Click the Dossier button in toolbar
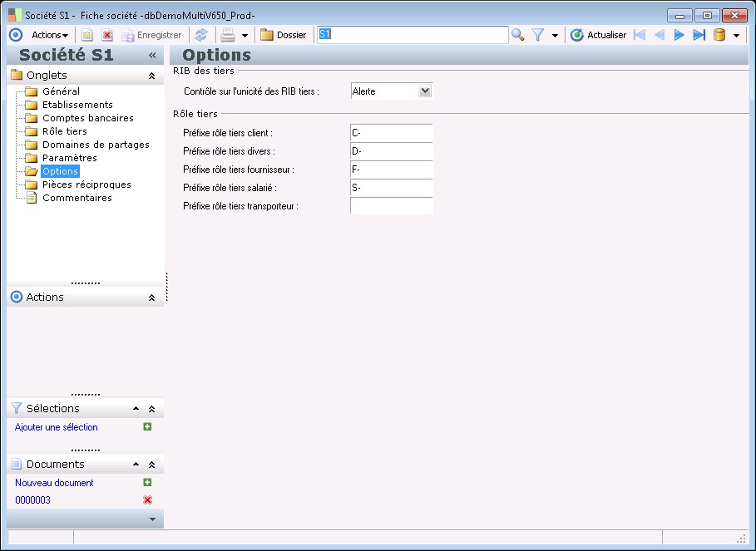The height and width of the screenshot is (551, 756). 283,35
